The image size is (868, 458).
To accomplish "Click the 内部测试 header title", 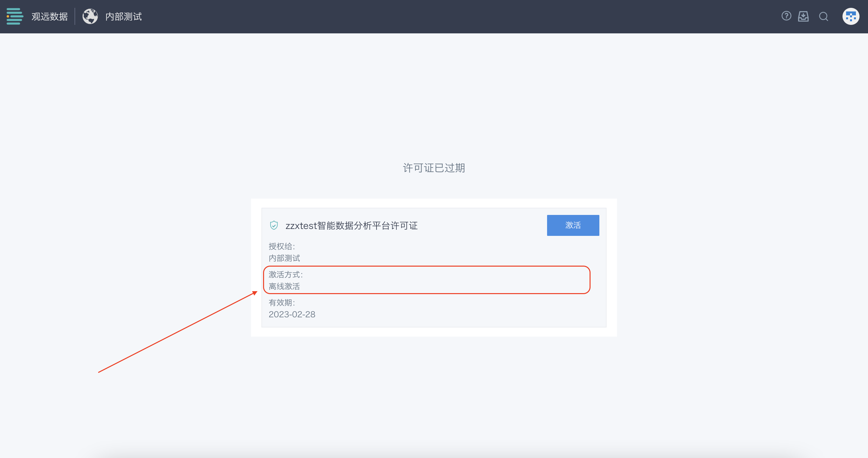I will click(x=124, y=17).
